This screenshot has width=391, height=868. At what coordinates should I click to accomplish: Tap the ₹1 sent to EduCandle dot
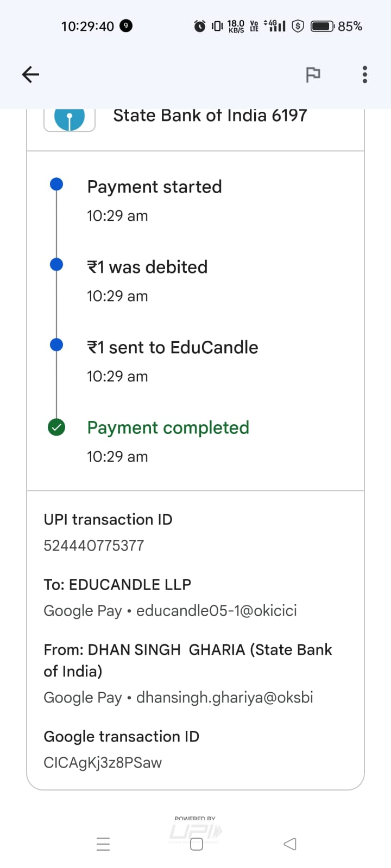[x=56, y=345]
